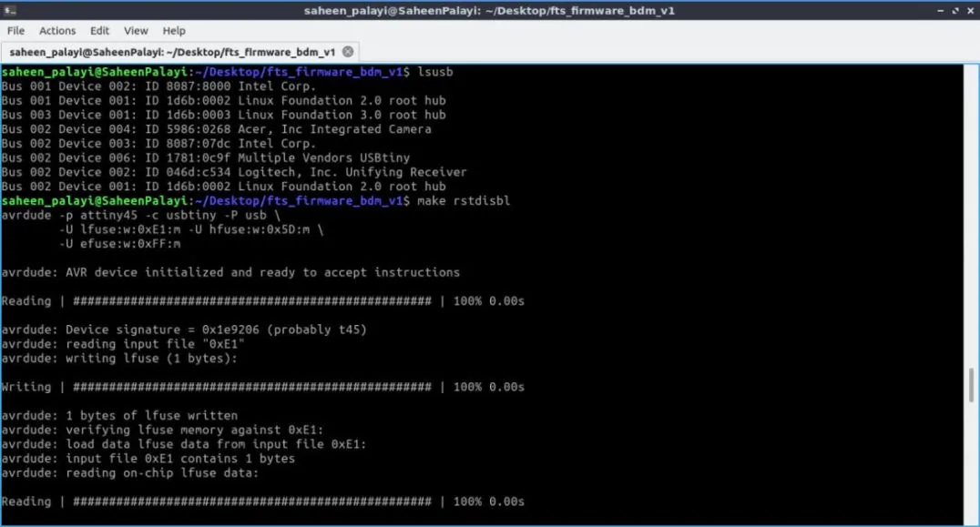Screen dimensions: 980x527
Task: Open the Help menu
Action: 174,31
